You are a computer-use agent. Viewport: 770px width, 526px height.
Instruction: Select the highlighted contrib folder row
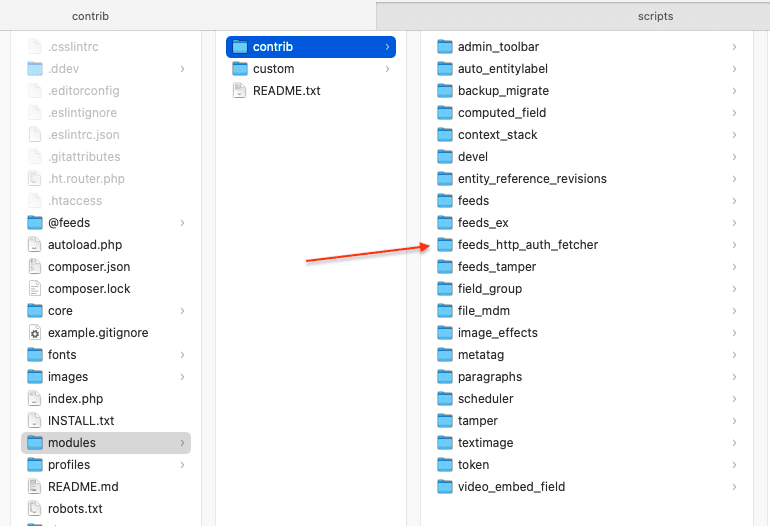tap(310, 47)
